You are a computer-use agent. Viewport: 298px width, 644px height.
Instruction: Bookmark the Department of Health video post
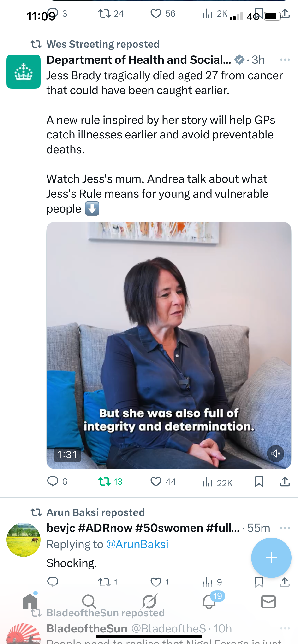[259, 482]
